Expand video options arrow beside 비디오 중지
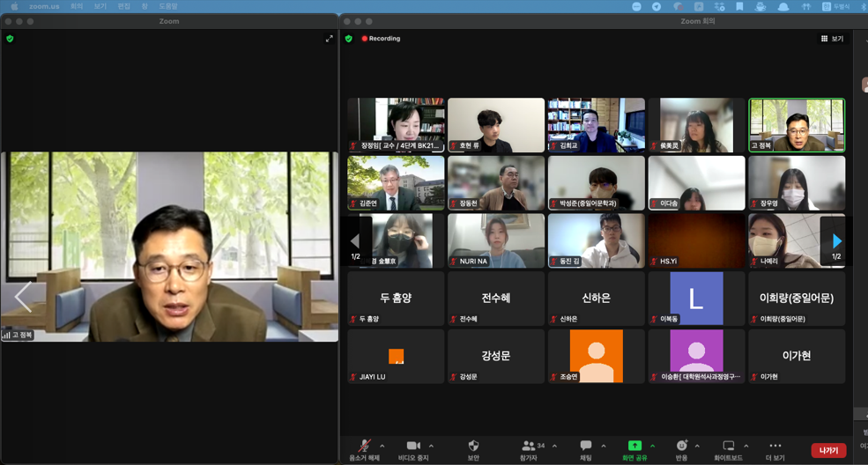 click(431, 447)
